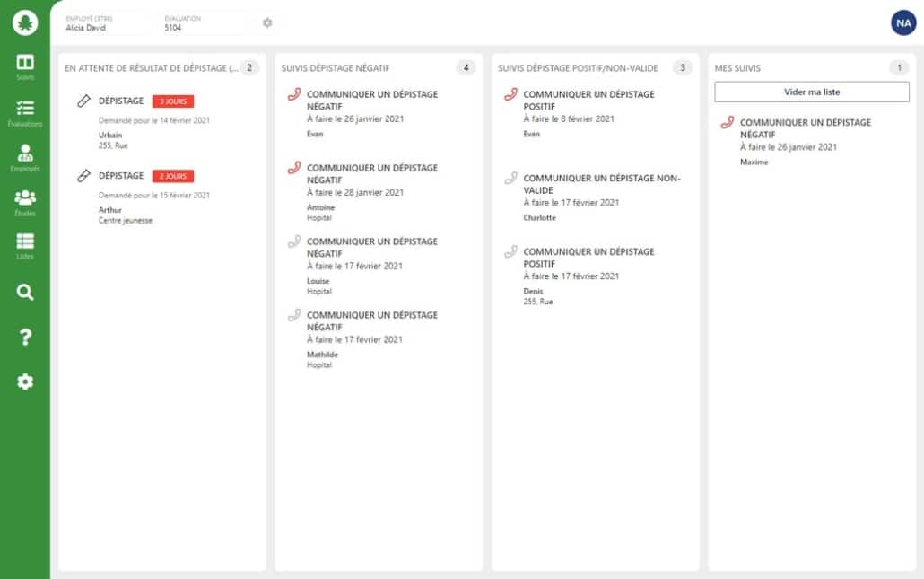The height and width of the screenshot is (579, 924).
Task: Click the green leaf logo icon
Action: [x=25, y=23]
